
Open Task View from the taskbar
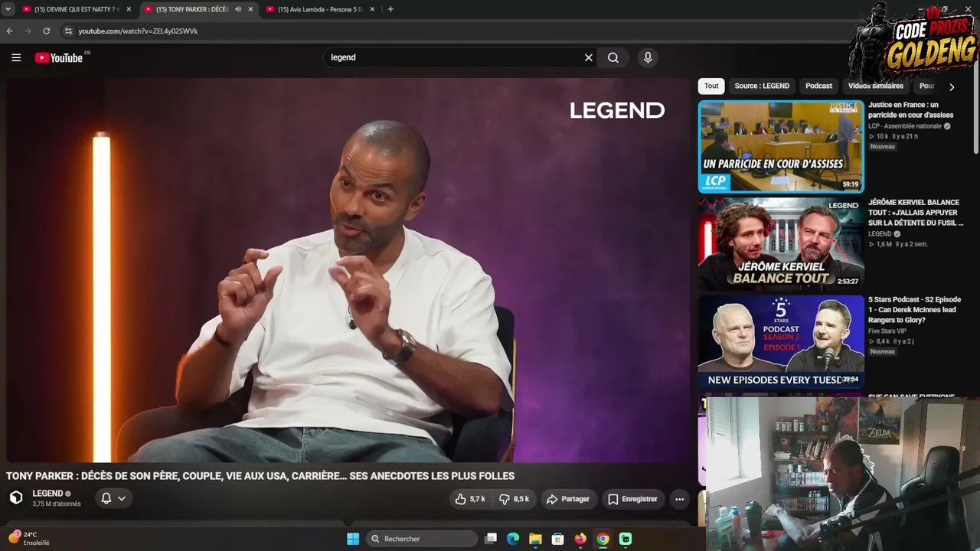click(491, 539)
